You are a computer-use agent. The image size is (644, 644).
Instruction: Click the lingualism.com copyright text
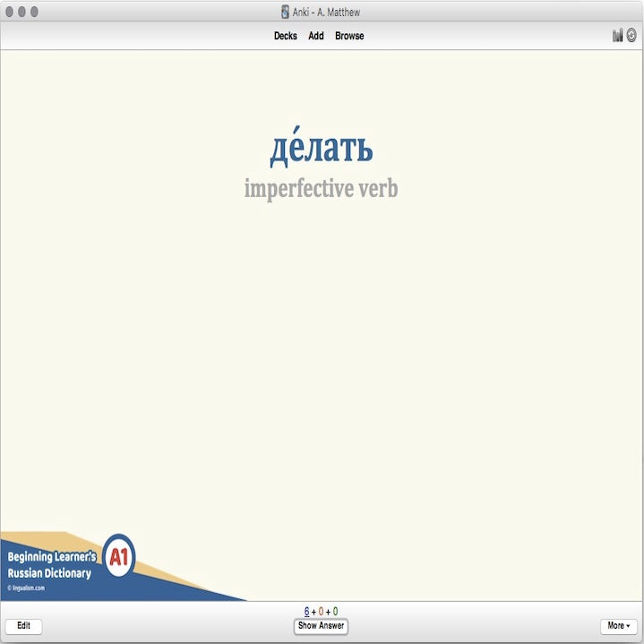click(x=26, y=588)
